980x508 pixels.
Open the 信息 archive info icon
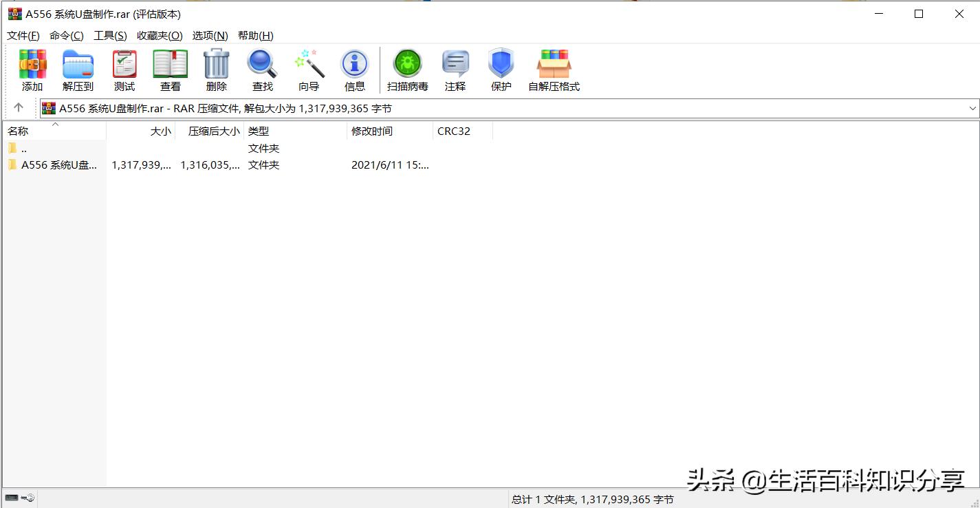coord(355,69)
